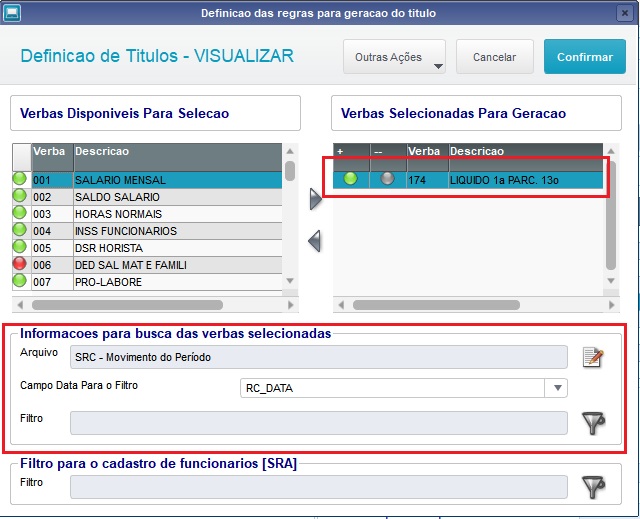Viewport: 640px width, 519px height.
Task: Click green status dot of verba 005
Action: pyautogui.click(x=20, y=247)
